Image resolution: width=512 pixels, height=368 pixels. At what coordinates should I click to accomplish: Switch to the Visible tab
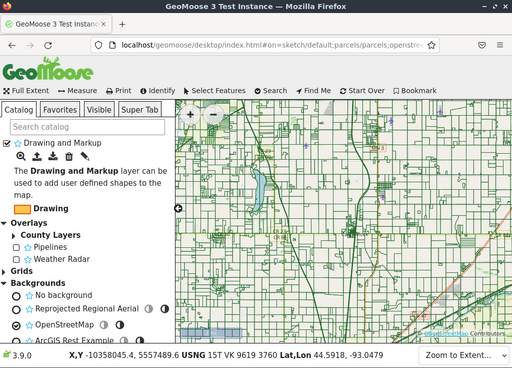point(99,110)
